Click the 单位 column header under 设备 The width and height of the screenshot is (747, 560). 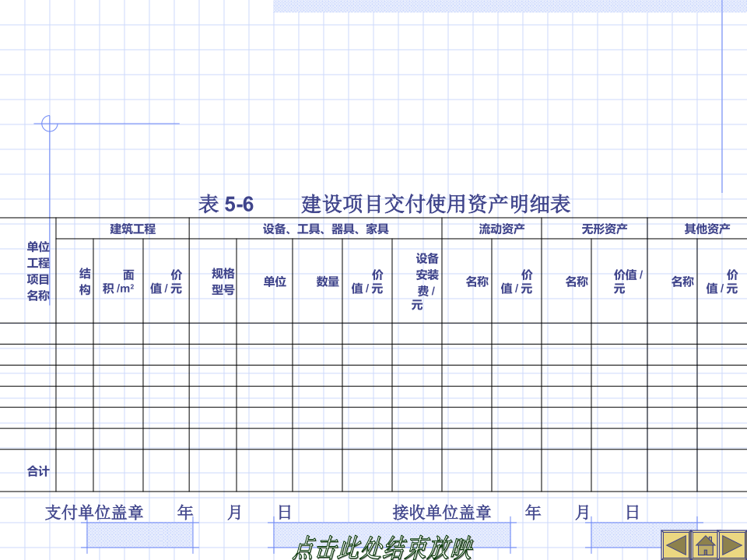(275, 282)
